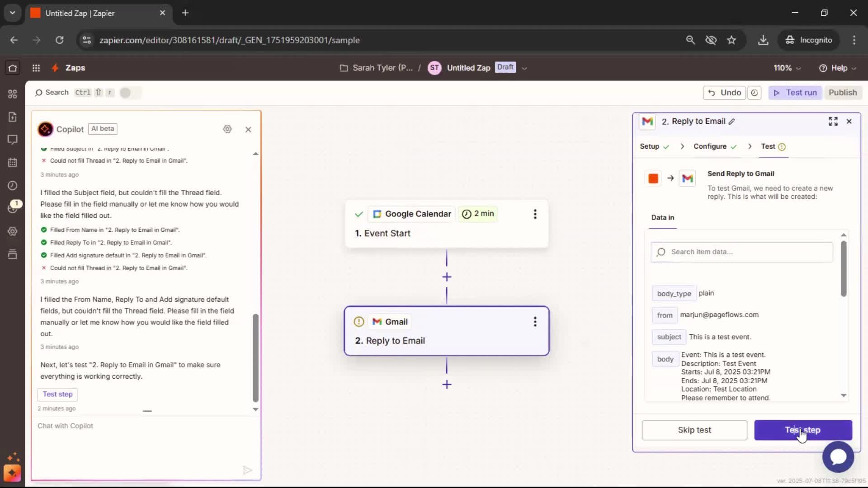This screenshot has width=868, height=488.
Task: Click the browser address bar
Action: [x=384, y=40]
